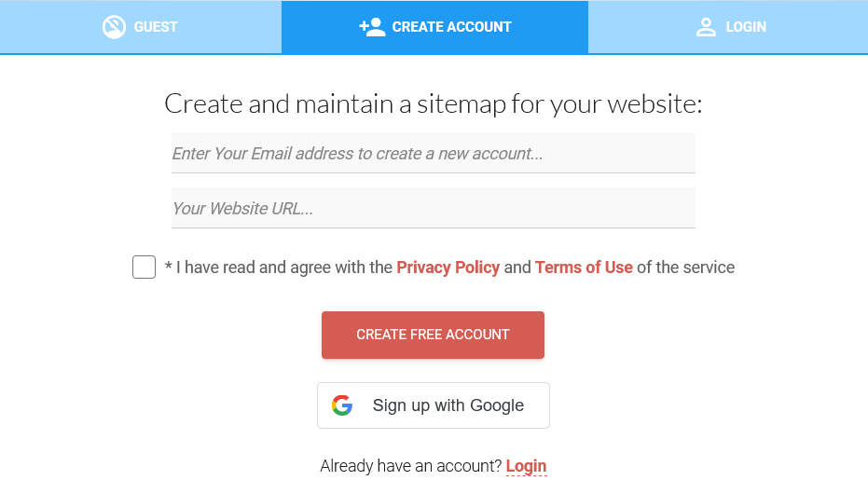
Task: Click the person silhouette Login icon
Action: point(706,27)
